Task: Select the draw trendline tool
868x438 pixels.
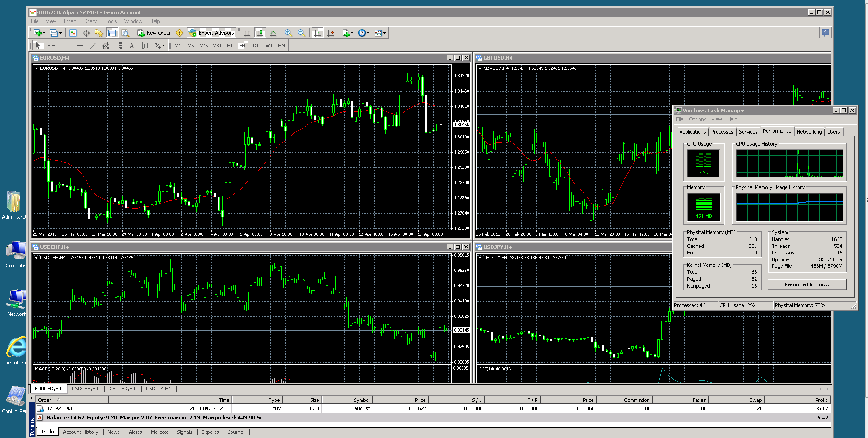Action: pos(93,45)
